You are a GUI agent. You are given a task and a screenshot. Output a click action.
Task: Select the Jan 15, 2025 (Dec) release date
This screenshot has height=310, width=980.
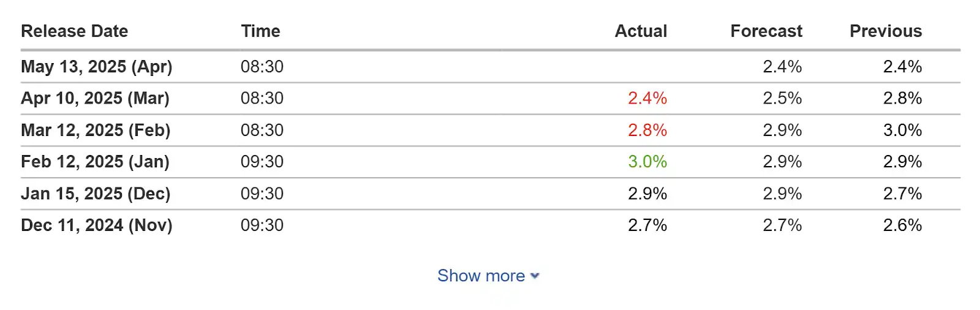coord(96,194)
